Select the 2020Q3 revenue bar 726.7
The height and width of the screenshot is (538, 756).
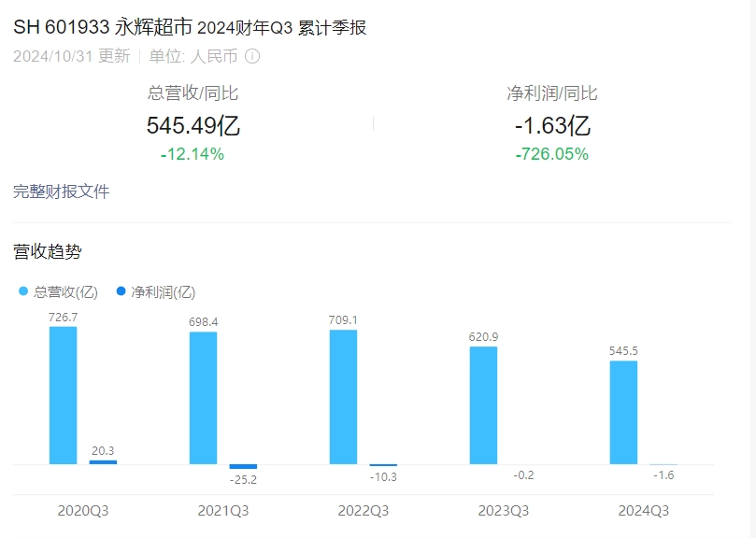(x=64, y=395)
